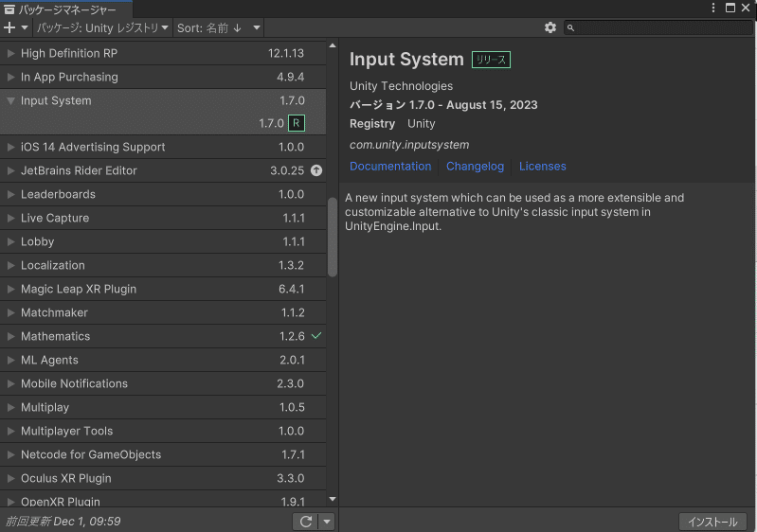This screenshot has width=757, height=532.
Task: Click the scroll down arrow of list
Action: [x=333, y=499]
